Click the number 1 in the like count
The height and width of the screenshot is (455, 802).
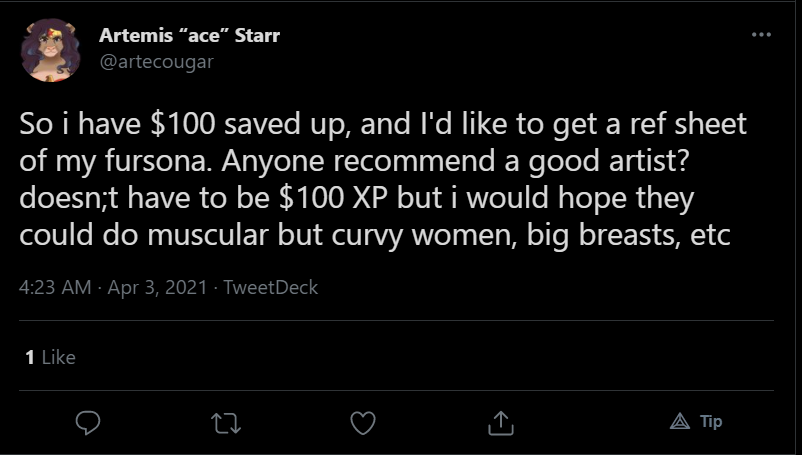point(30,357)
